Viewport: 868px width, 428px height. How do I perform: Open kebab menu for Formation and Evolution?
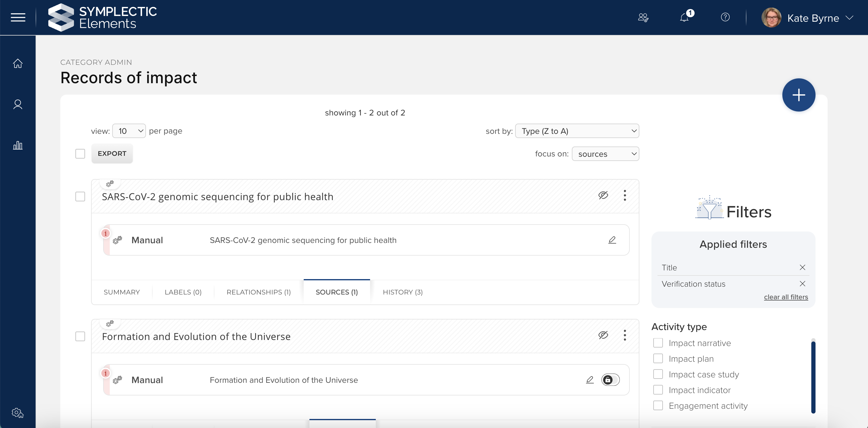pyautogui.click(x=625, y=335)
